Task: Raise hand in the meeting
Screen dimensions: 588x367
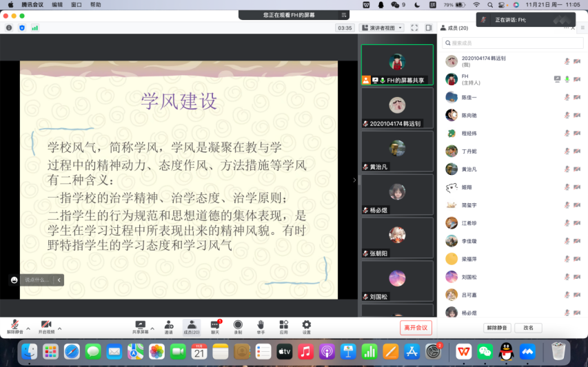Action: point(261,325)
